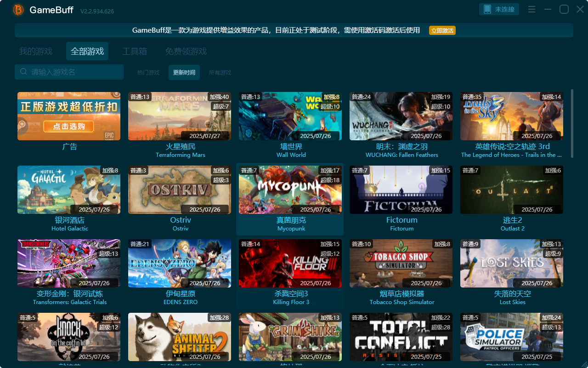
Task: Click 加强:40 badge on Terraforming Mars
Action: coord(219,97)
